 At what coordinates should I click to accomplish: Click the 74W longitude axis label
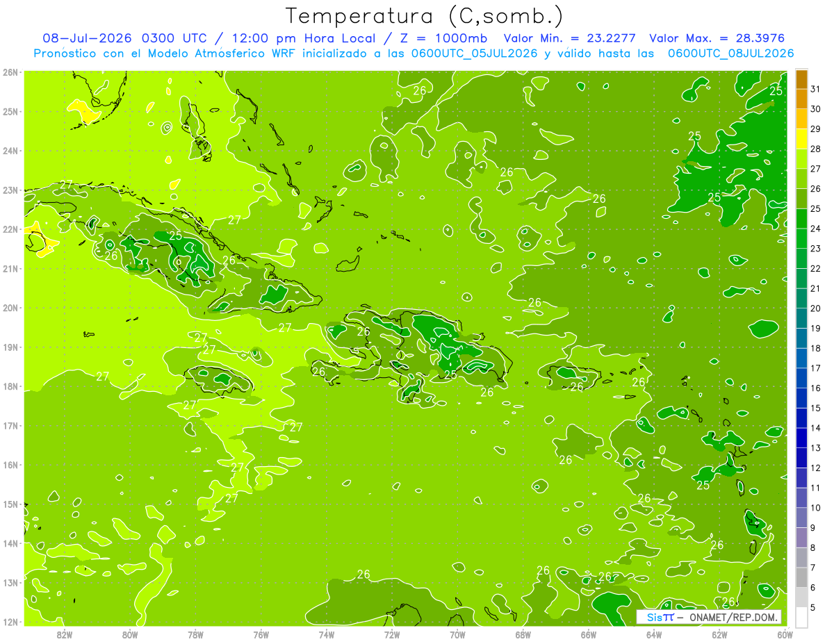coord(326,634)
